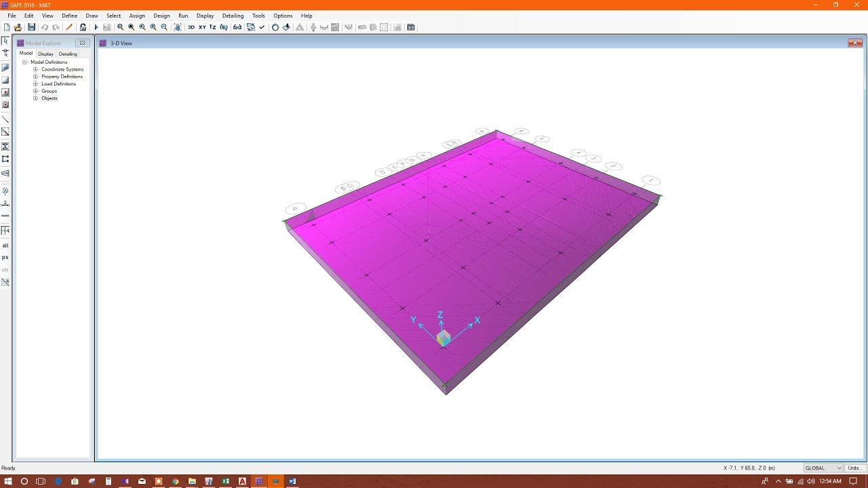
Task: Toggle the model Lock icon
Action: [82, 27]
